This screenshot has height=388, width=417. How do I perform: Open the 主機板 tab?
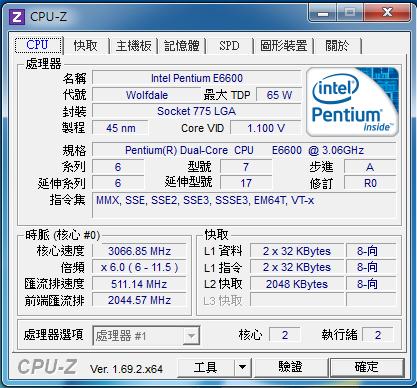pos(133,46)
